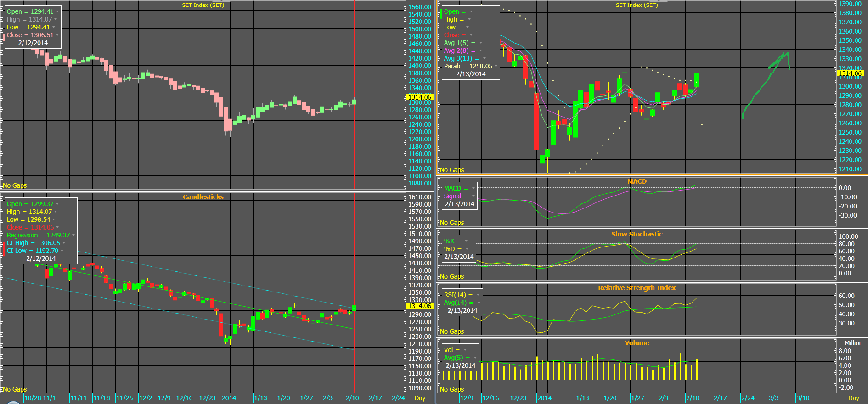Click the 1610.00 price on the Candlesticks axis
Screen dimensions: 868x404
420,197
